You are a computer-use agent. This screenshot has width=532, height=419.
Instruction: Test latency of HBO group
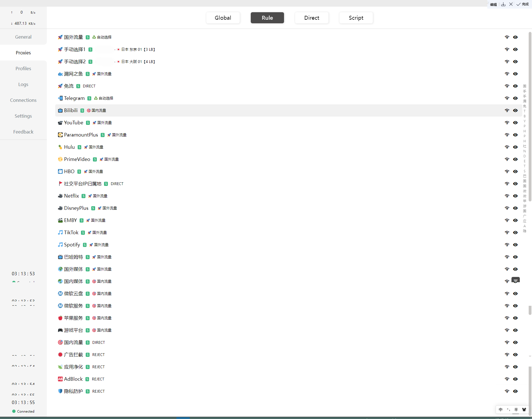pyautogui.click(x=507, y=171)
